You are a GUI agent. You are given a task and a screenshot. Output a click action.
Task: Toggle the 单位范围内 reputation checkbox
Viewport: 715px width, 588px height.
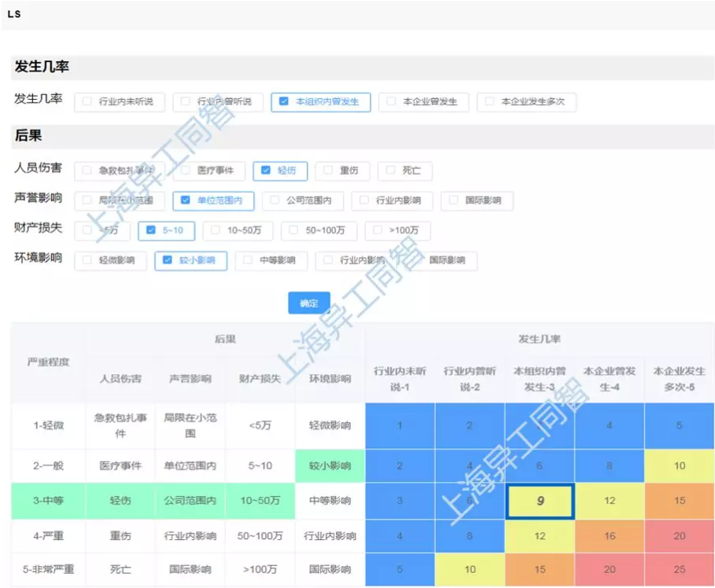coord(186,200)
